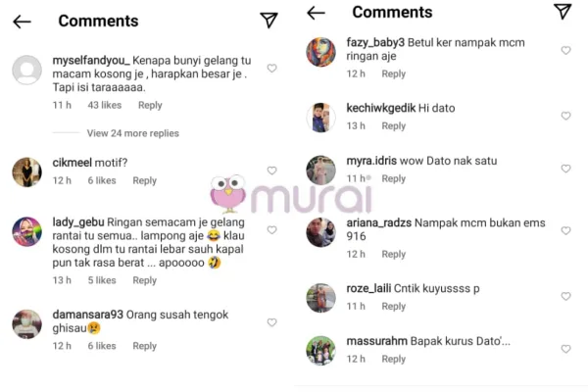Like myselfandyou_'s comment with heart
The height and width of the screenshot is (392, 588).
(x=271, y=68)
